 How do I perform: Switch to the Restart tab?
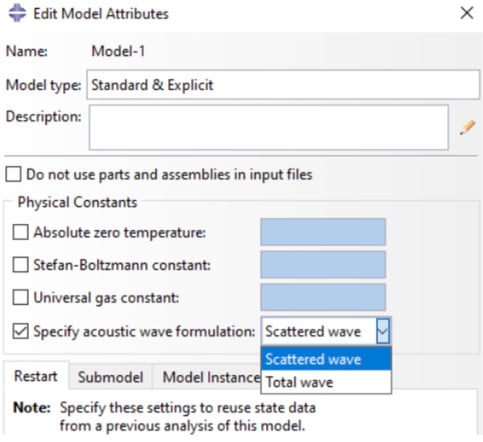[36, 376]
